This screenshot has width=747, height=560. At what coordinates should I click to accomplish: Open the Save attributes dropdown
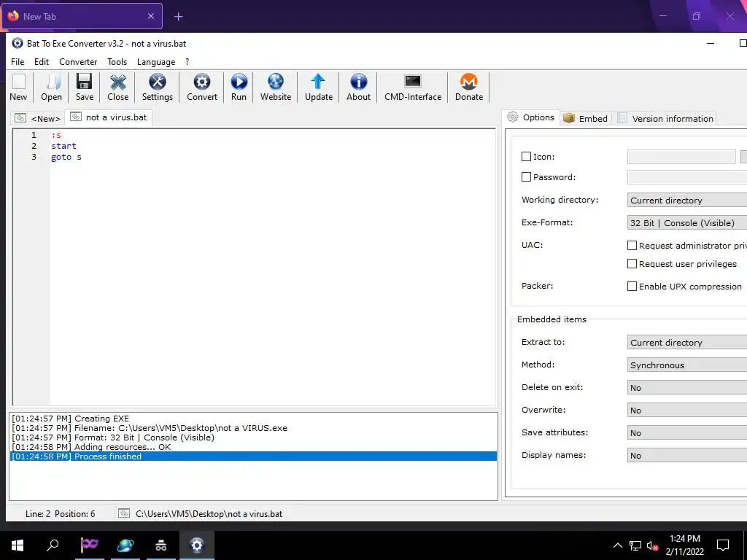[687, 433]
